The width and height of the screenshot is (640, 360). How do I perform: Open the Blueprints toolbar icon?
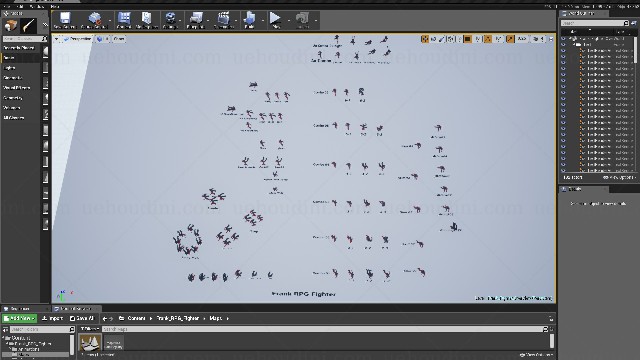click(x=196, y=20)
